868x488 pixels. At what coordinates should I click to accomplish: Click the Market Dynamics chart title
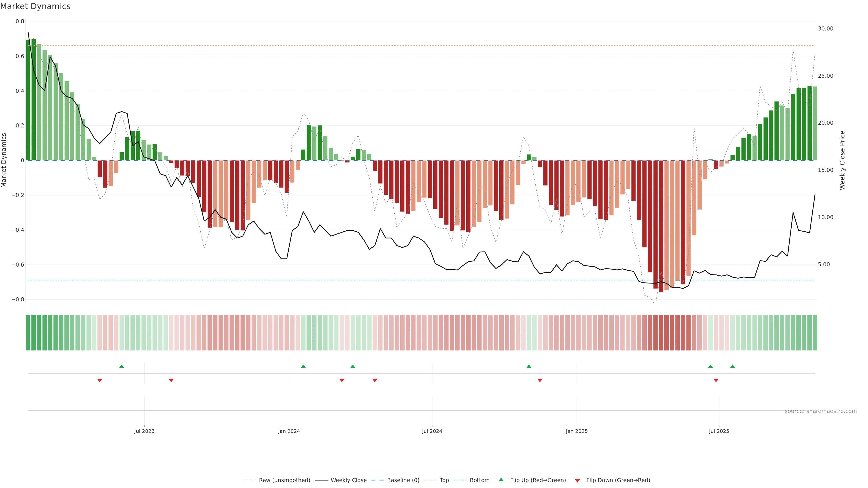tap(35, 6)
